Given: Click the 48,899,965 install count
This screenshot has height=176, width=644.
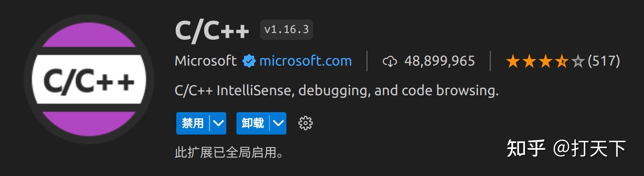Looking at the screenshot, I should click(x=439, y=61).
